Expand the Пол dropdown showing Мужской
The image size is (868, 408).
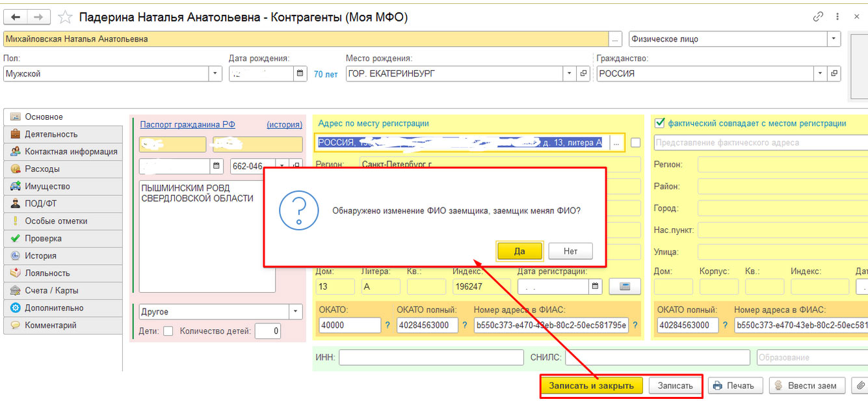coord(215,74)
